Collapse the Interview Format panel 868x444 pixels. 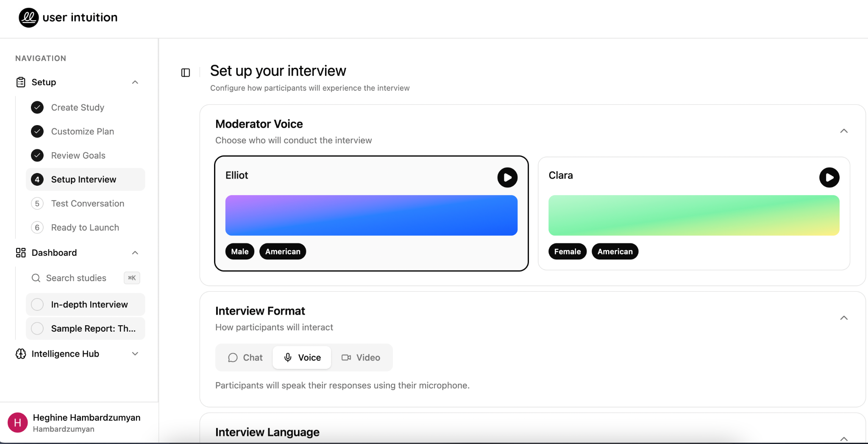844,318
